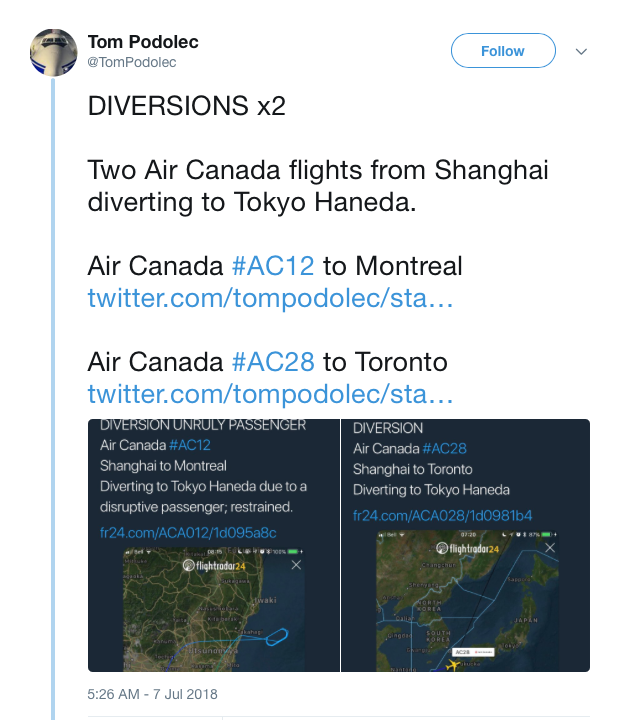Open the right AC28 diversion image
The width and height of the screenshot is (625, 720).
point(465,545)
